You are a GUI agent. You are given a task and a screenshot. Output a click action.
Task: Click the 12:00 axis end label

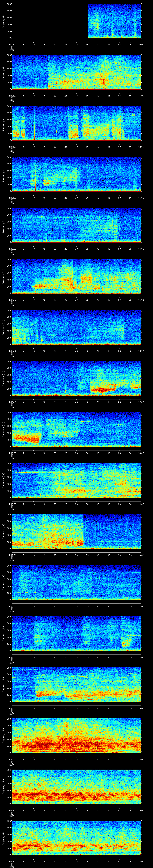point(141,147)
